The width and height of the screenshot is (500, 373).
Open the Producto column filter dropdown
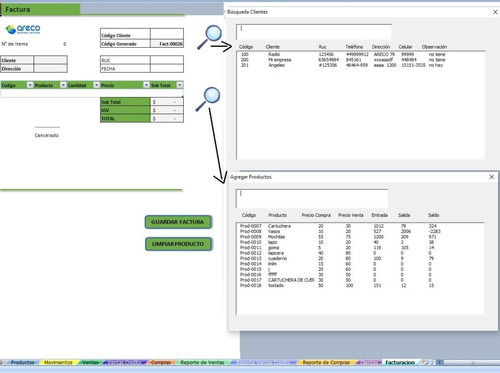[x=63, y=85]
